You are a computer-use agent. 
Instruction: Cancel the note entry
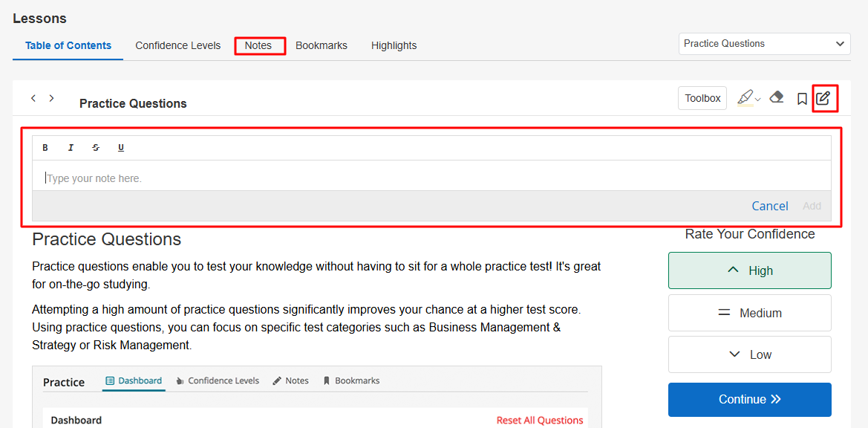pos(769,206)
